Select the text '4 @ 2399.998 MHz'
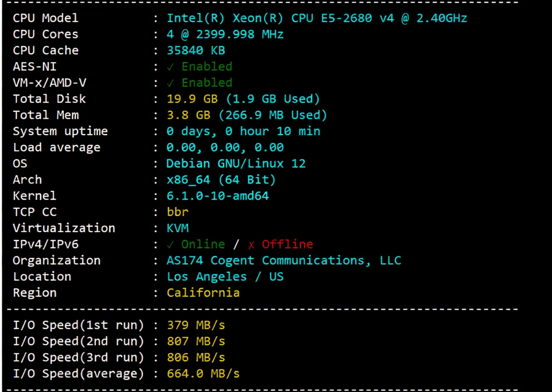 click(x=225, y=34)
